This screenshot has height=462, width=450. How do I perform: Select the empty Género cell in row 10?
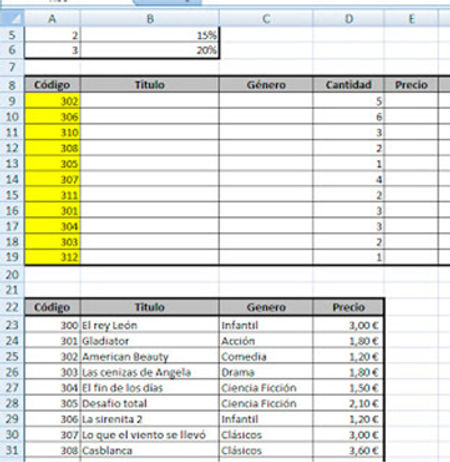266,116
